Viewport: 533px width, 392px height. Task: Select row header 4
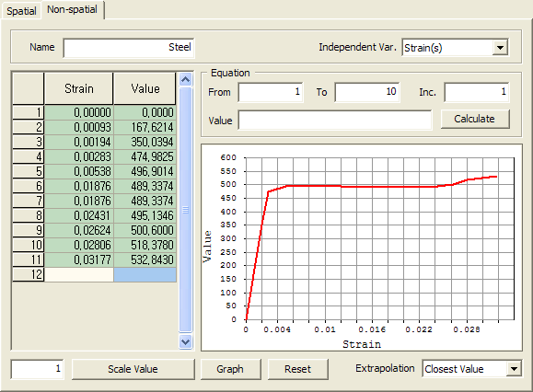(x=29, y=156)
